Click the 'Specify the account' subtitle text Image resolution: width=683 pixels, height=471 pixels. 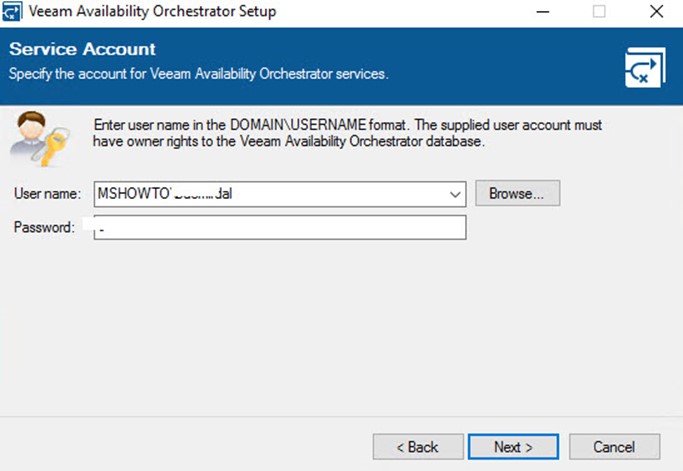(199, 74)
